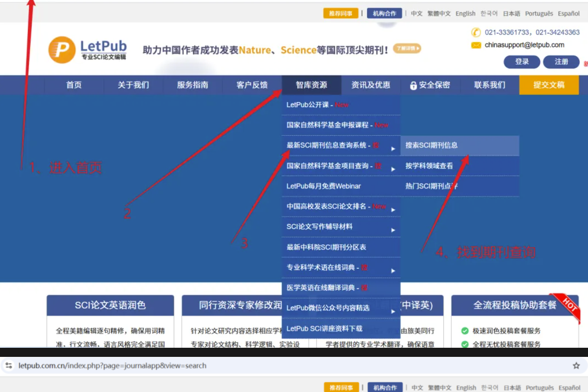Switch language to 日本語 in top bar
588x392 pixels.
(x=511, y=13)
